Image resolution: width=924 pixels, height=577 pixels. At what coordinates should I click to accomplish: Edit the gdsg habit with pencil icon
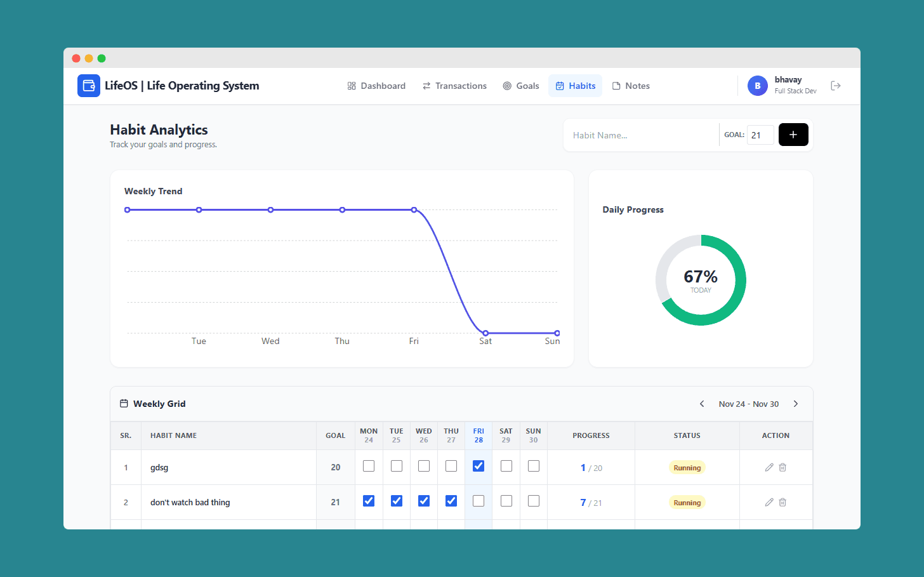point(769,467)
